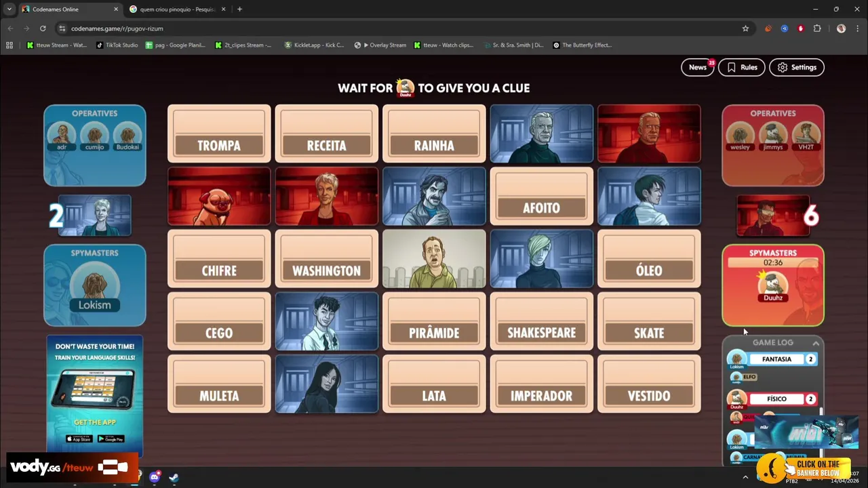Screen dimensions: 868x488
Task: Click the cumijo operative avatar
Action: coord(95,134)
